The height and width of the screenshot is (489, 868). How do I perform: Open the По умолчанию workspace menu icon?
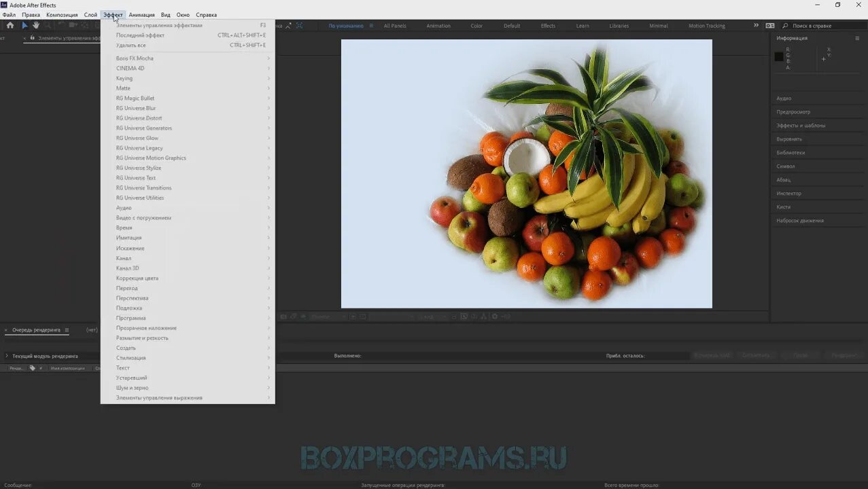pos(371,25)
